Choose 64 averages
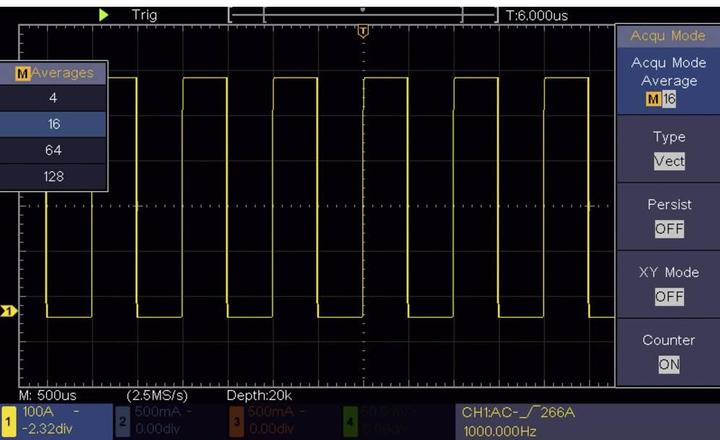This screenshot has width=720, height=440. (x=53, y=150)
